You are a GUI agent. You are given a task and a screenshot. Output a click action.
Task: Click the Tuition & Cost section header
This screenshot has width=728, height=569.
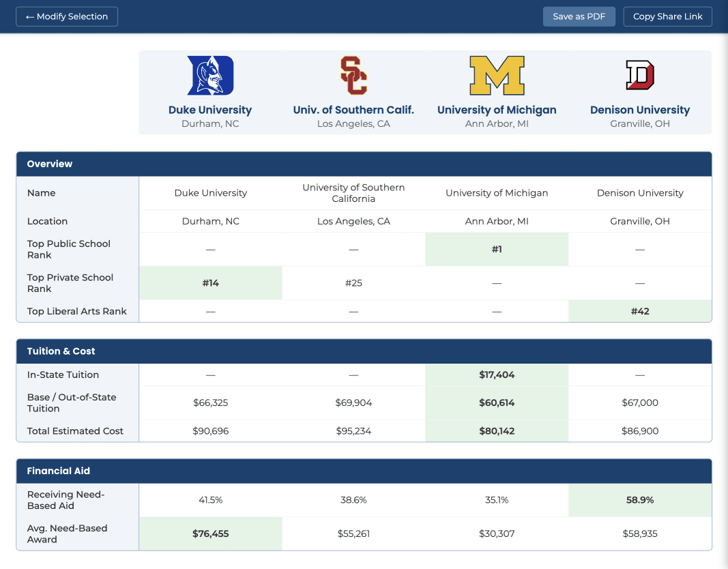click(x=364, y=351)
